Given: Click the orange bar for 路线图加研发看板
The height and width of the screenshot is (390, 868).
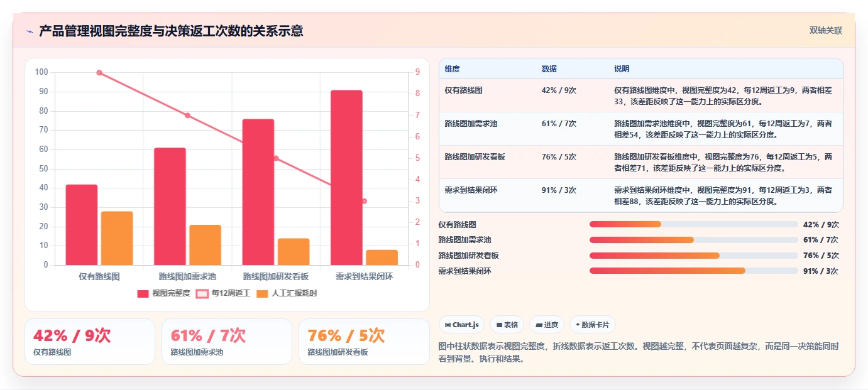Looking at the screenshot, I should [294, 252].
